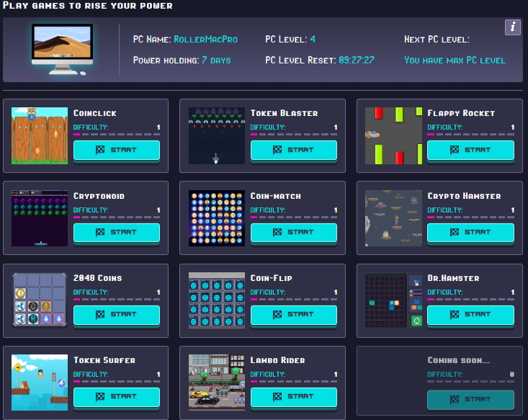
Task: Click disabled Start in Coming soon card
Action: pyautogui.click(x=470, y=399)
